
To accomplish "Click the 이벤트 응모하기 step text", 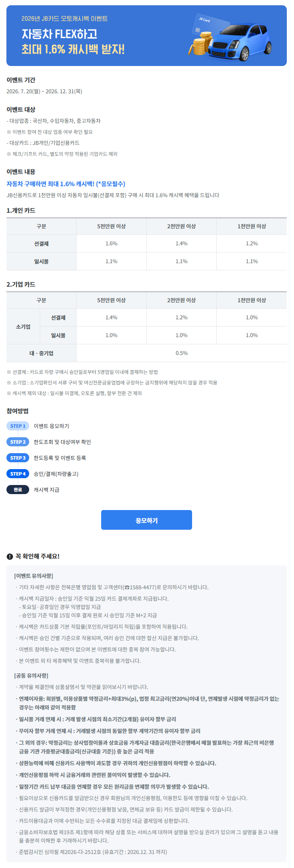I will 52,426.
